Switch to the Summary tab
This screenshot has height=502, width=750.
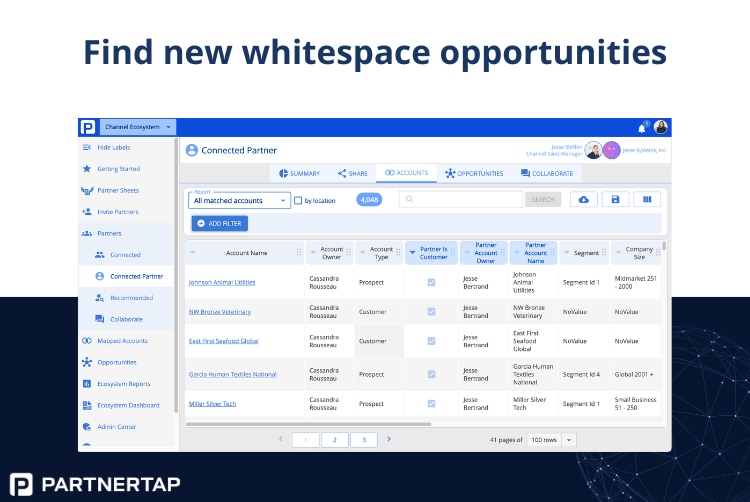299,174
